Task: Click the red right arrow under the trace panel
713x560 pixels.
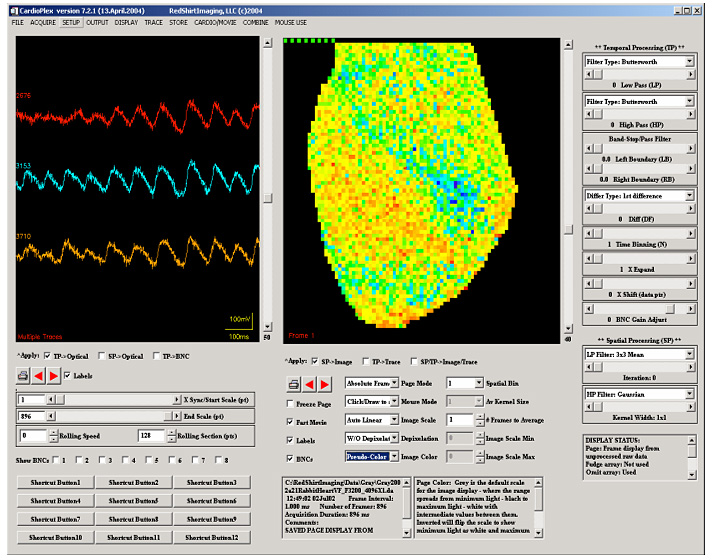Action: [54, 376]
